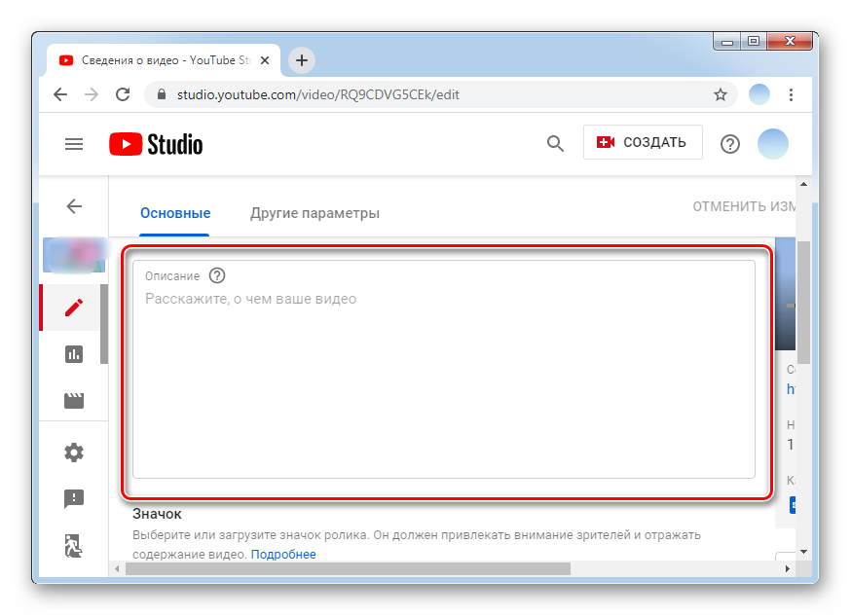The height and width of the screenshot is (616, 851).
Task: Click inside the Описание description field
Action: pyautogui.click(x=443, y=380)
